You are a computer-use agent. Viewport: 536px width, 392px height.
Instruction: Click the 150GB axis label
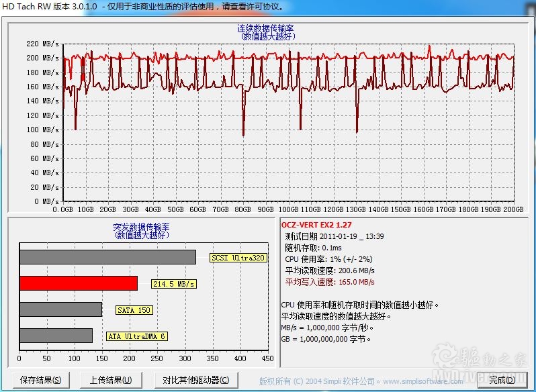[x=400, y=209]
